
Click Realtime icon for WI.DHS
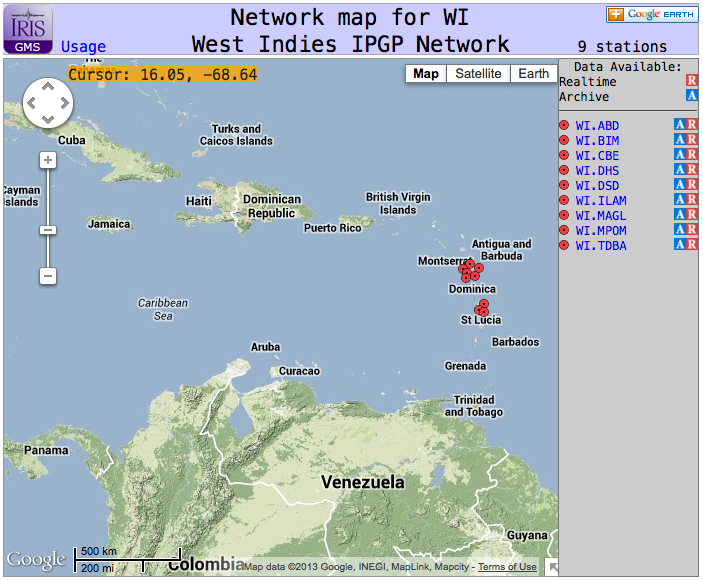(692, 169)
